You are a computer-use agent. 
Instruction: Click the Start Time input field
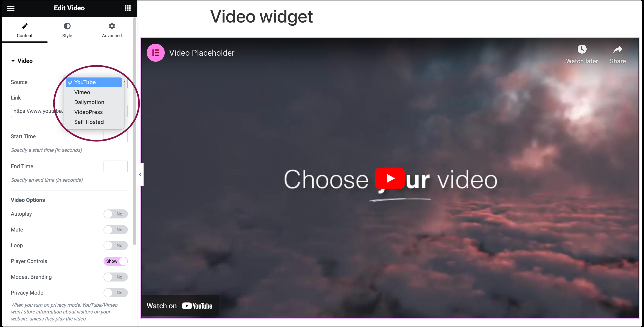[x=116, y=136]
